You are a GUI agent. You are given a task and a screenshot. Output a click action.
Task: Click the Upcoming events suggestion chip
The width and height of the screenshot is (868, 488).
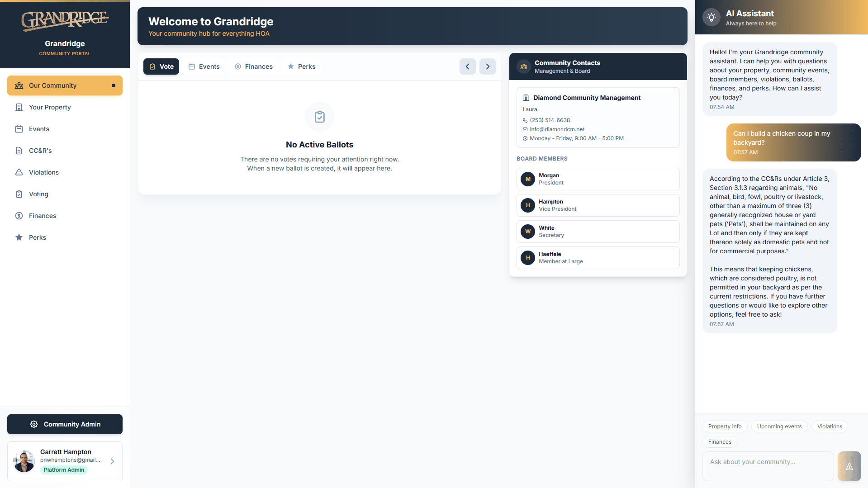pyautogui.click(x=779, y=426)
